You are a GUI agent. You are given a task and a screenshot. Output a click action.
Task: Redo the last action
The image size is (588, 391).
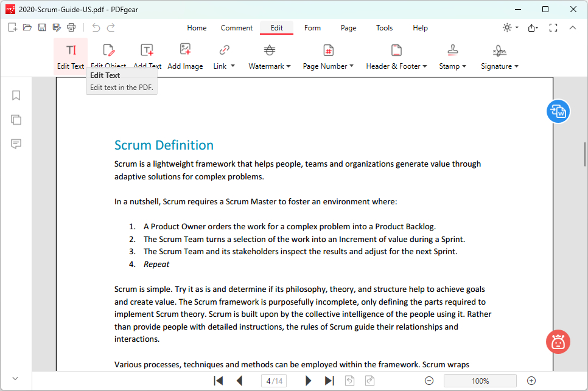point(111,27)
